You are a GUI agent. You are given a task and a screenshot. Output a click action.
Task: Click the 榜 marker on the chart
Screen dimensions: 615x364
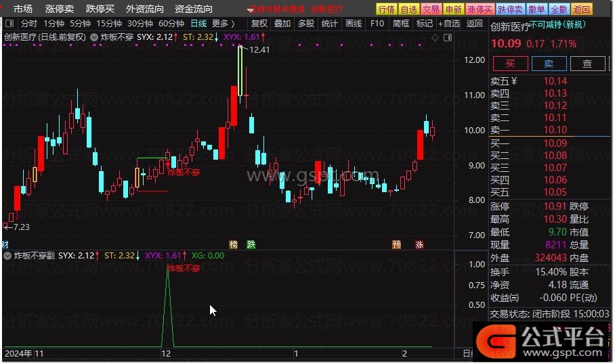pos(234,245)
